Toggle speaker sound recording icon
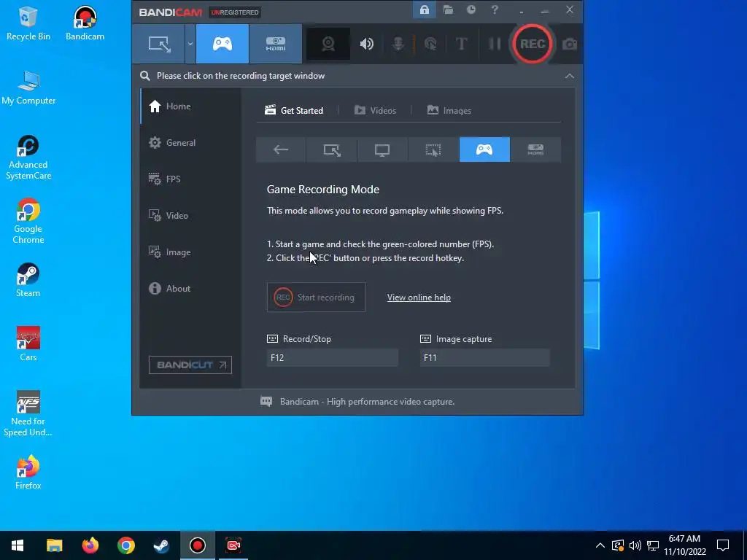Image resolution: width=747 pixels, height=560 pixels. pos(366,44)
